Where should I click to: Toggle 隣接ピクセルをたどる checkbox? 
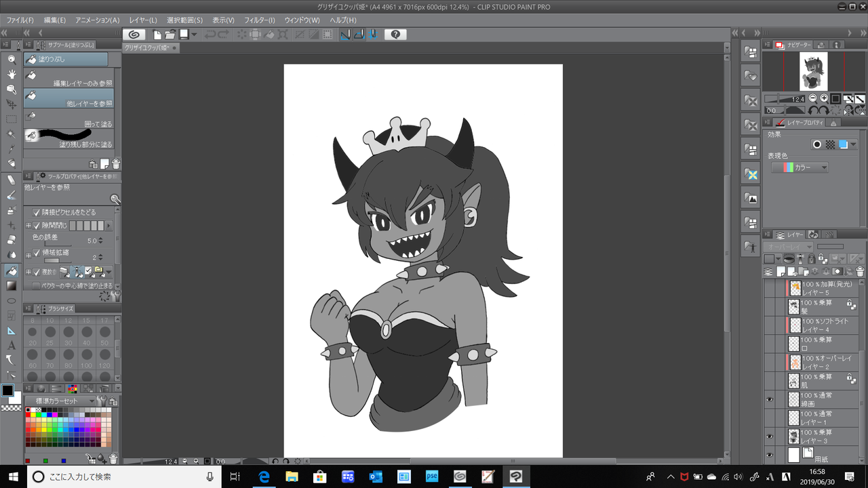[37, 212]
